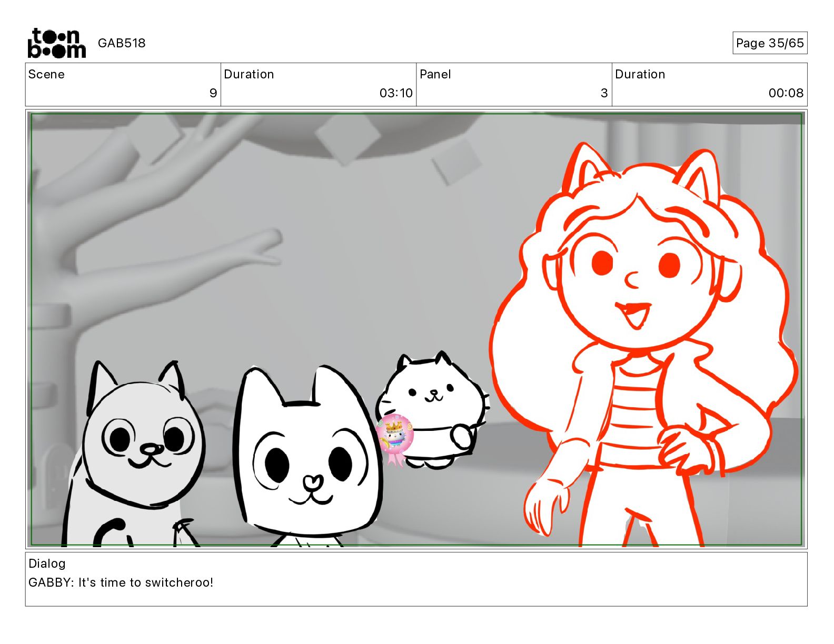Viewport: 834px width, 644px height.
Task: Click the panel duration value 00:08
Action: 786,93
